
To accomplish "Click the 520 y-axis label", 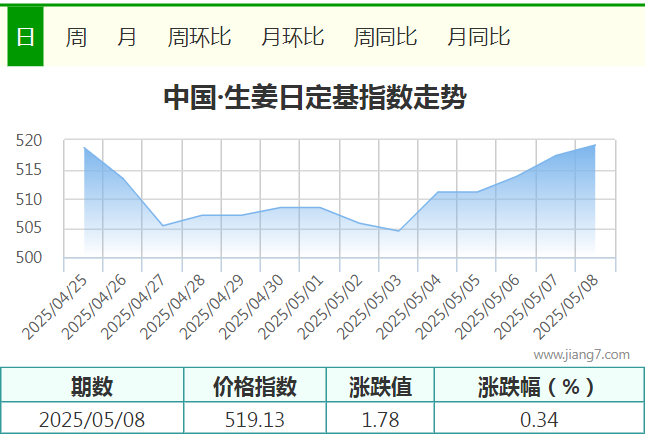I will tap(29, 141).
